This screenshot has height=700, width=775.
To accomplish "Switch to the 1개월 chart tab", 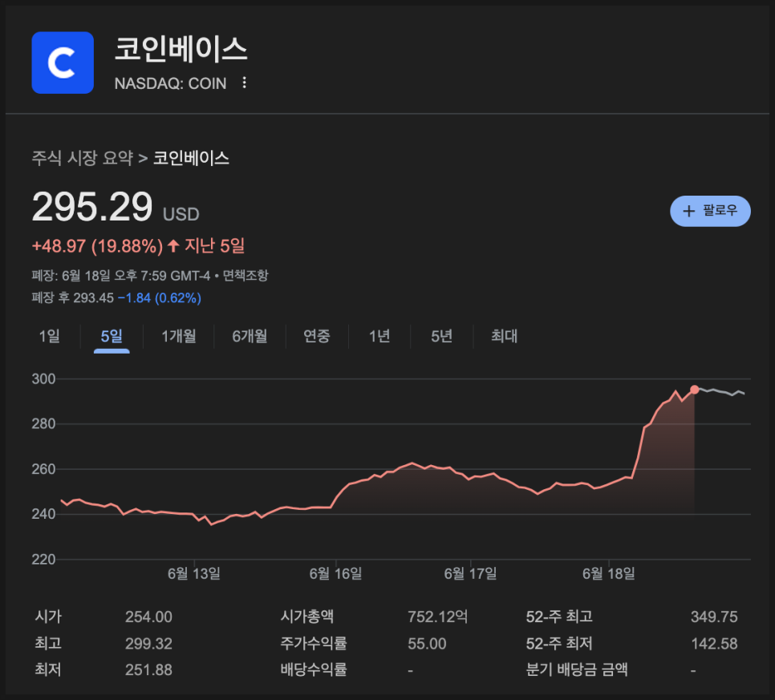I will (x=179, y=336).
